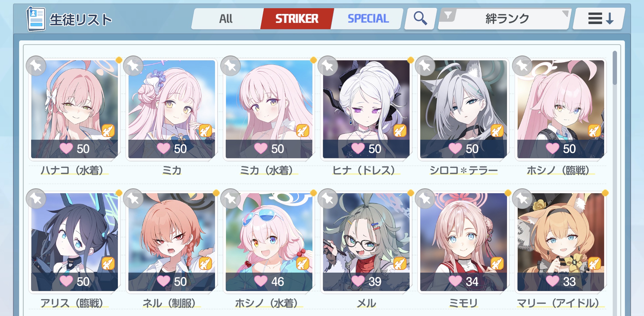This screenshot has width=644, height=316.
Task: Pin the マリー(アイドル) card
Action: pyautogui.click(x=522, y=199)
